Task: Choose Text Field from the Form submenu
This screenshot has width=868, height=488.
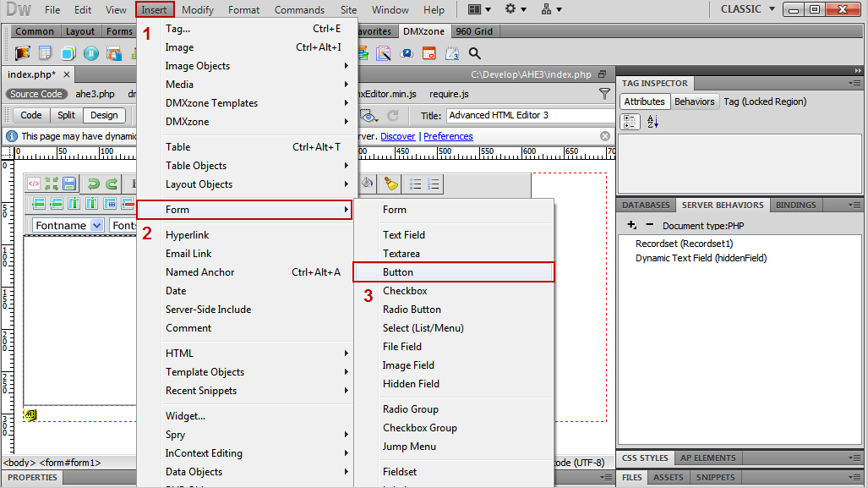Action: point(453,235)
